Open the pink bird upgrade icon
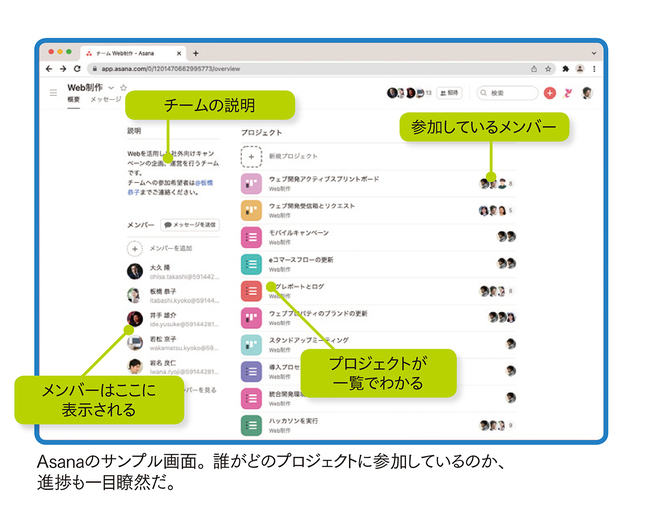 [568, 93]
